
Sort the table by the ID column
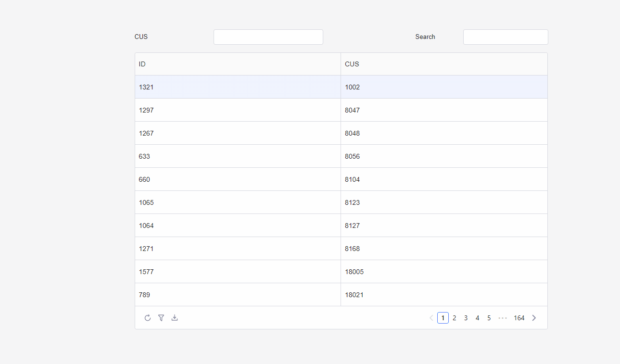142,64
